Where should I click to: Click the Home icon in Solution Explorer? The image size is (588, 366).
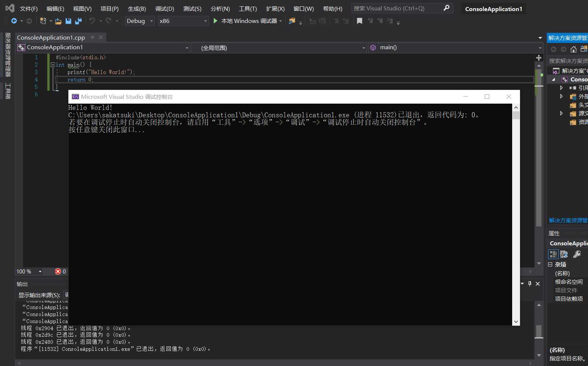pyautogui.click(x=574, y=49)
